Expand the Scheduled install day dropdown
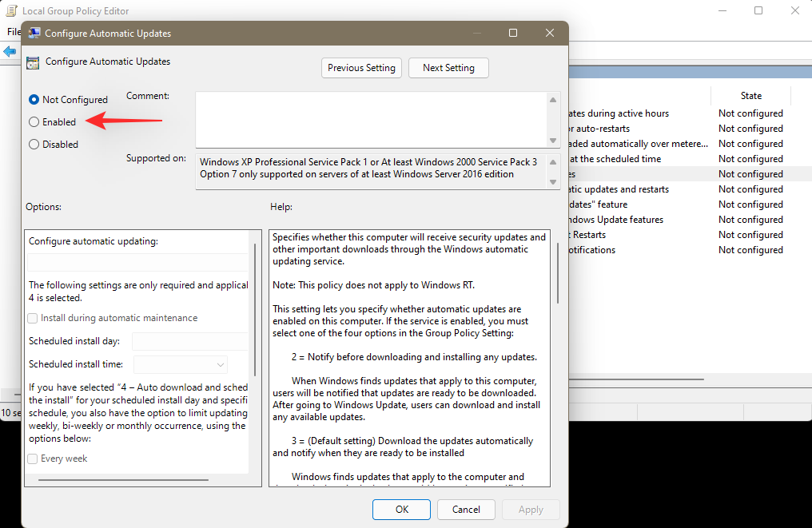Image resolution: width=812 pixels, height=528 pixels. (190, 342)
